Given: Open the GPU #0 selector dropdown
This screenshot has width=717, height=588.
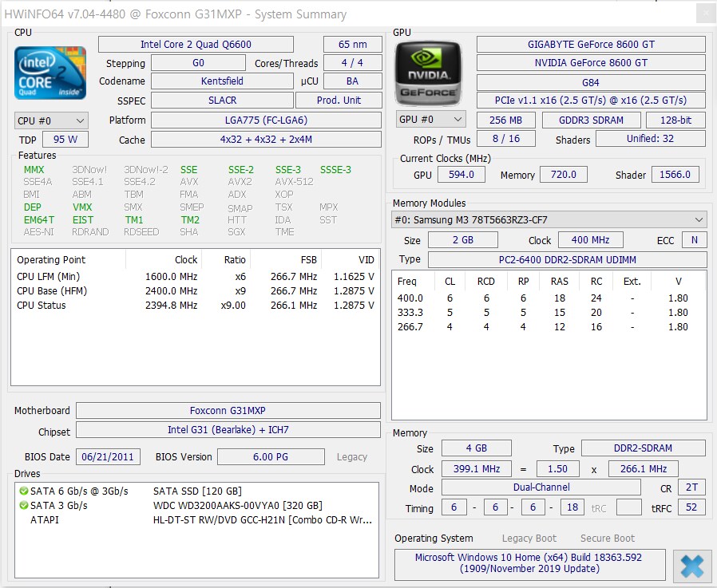Looking at the screenshot, I should (x=430, y=120).
